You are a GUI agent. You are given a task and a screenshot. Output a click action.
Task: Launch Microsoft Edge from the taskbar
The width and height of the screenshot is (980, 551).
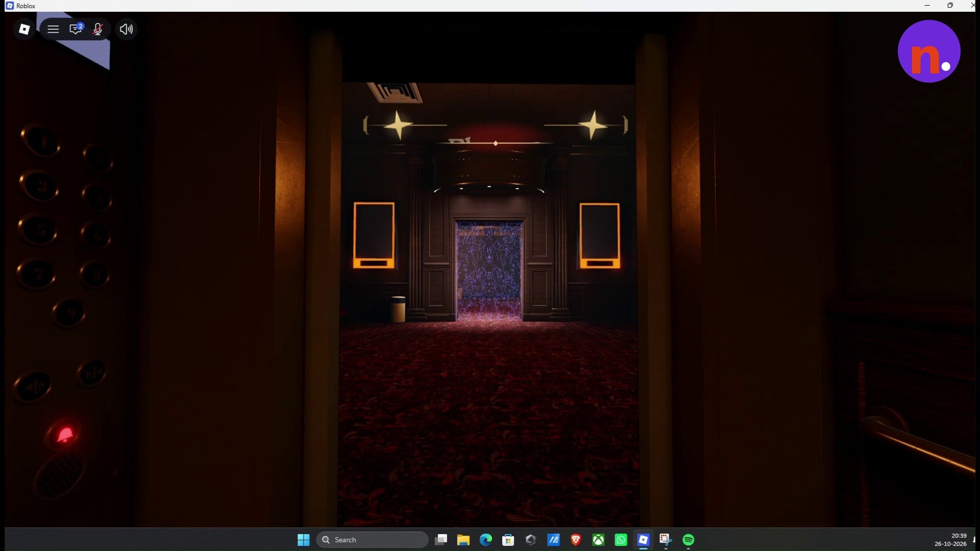coord(486,540)
